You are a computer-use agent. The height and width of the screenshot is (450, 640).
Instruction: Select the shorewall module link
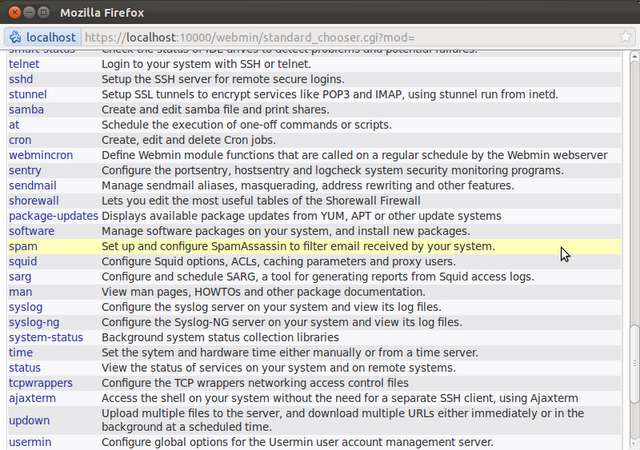point(34,200)
